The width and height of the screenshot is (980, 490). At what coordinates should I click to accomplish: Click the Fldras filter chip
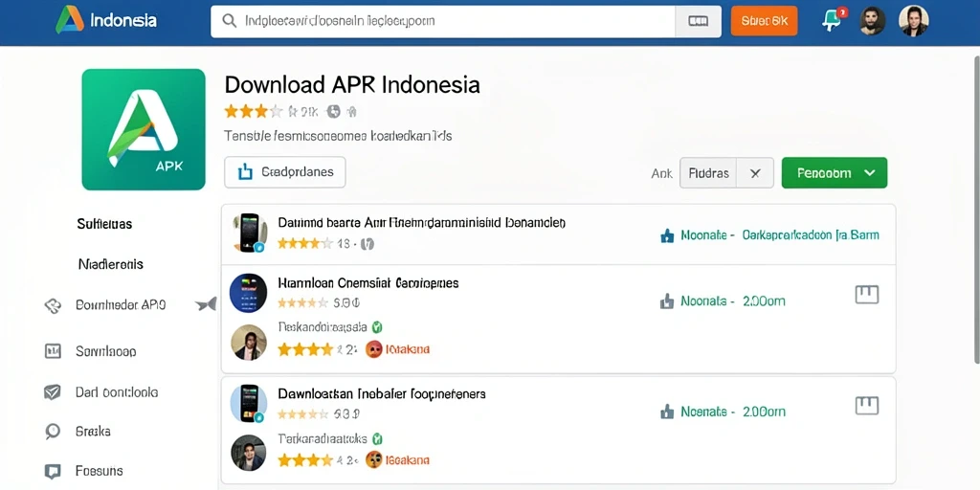pyautogui.click(x=708, y=173)
